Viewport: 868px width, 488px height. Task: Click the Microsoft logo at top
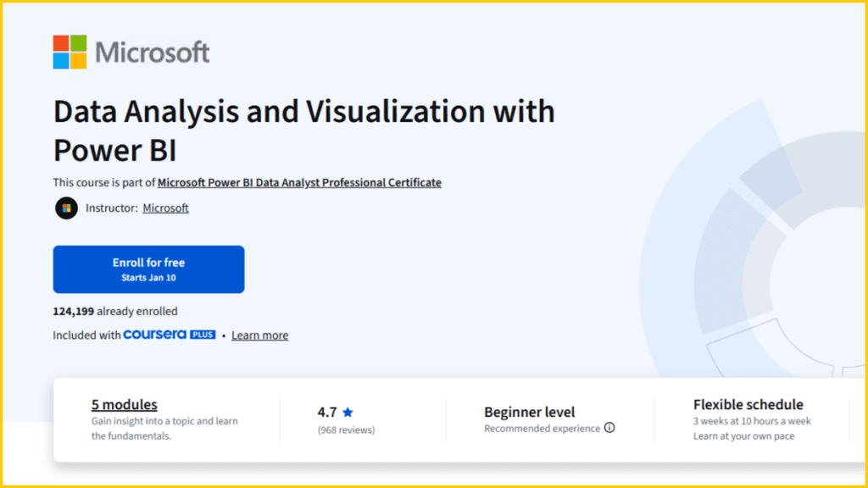(x=131, y=52)
